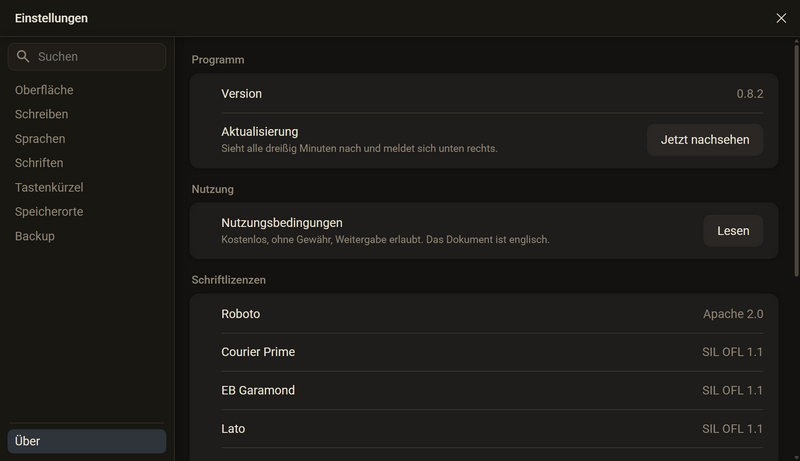Screen dimensions: 800x461
Task: Open the Backup section
Action: [35, 236]
